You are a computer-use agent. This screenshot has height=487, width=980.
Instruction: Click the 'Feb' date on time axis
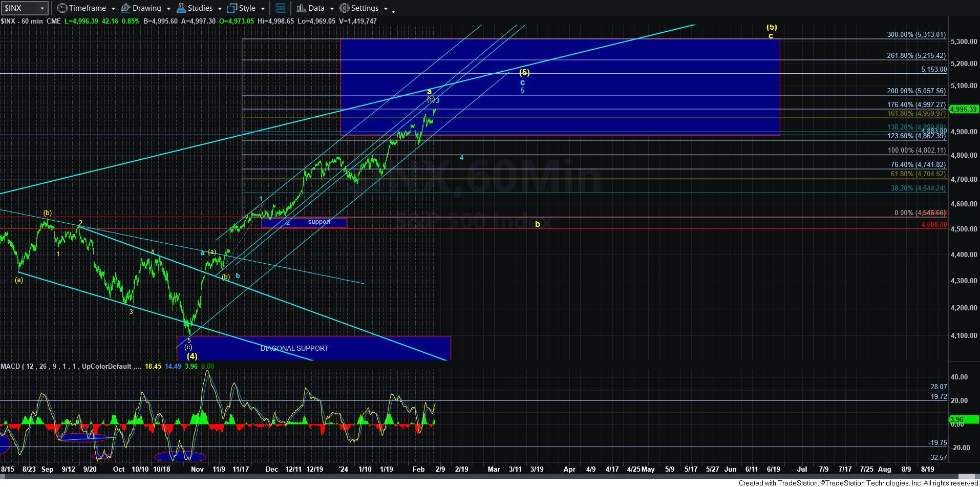(x=418, y=469)
